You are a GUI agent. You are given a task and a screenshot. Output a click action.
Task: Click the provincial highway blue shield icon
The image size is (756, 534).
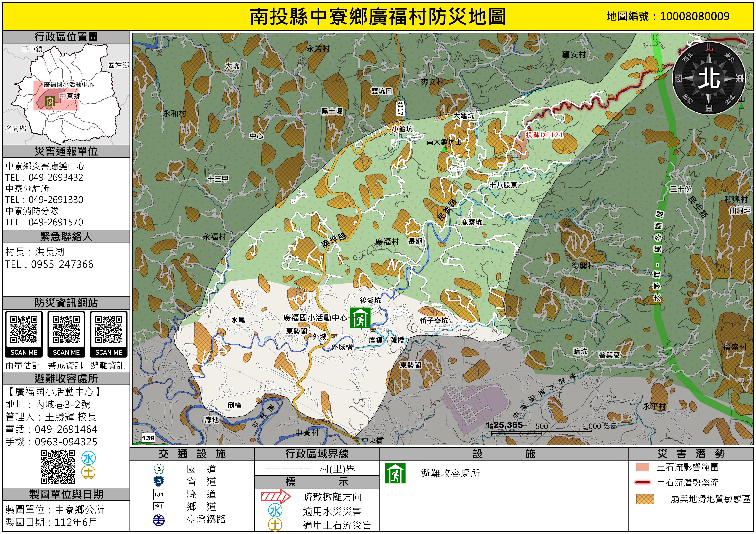pos(159,481)
